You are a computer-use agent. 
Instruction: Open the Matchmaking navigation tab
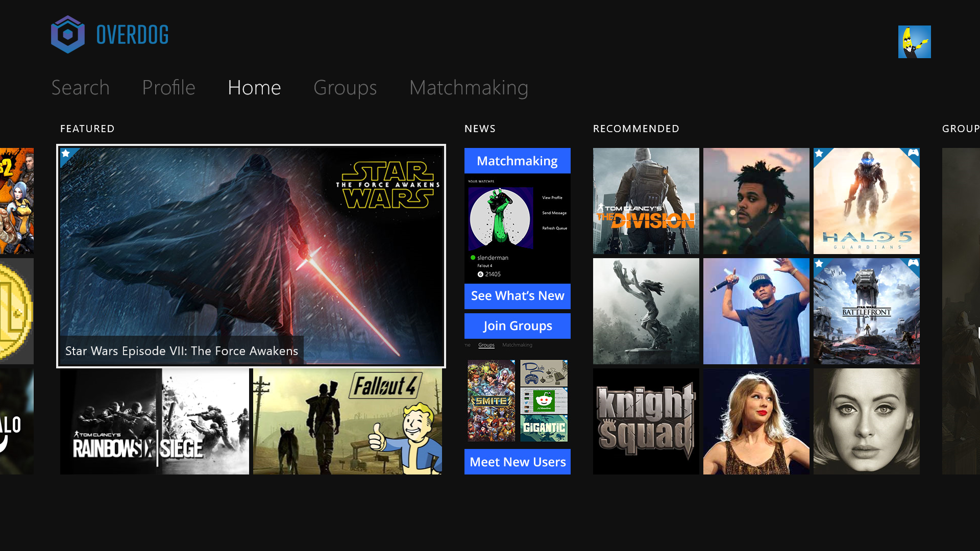[x=469, y=87]
